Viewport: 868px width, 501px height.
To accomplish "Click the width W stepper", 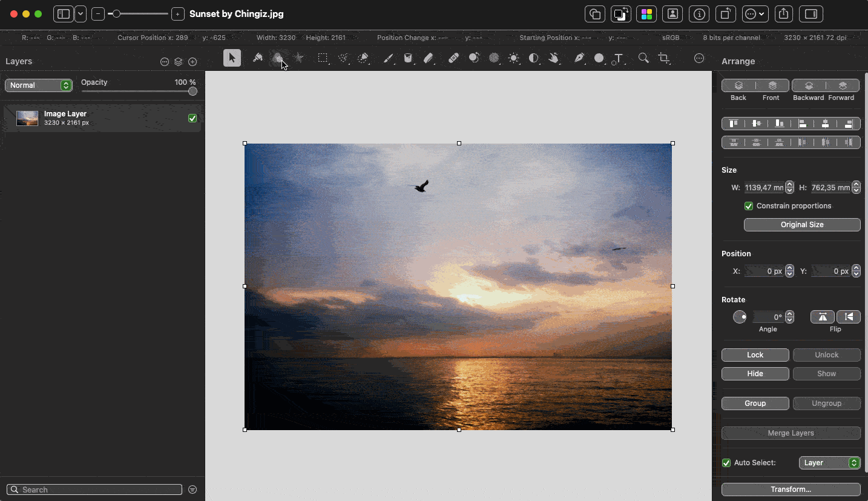I will click(x=789, y=188).
